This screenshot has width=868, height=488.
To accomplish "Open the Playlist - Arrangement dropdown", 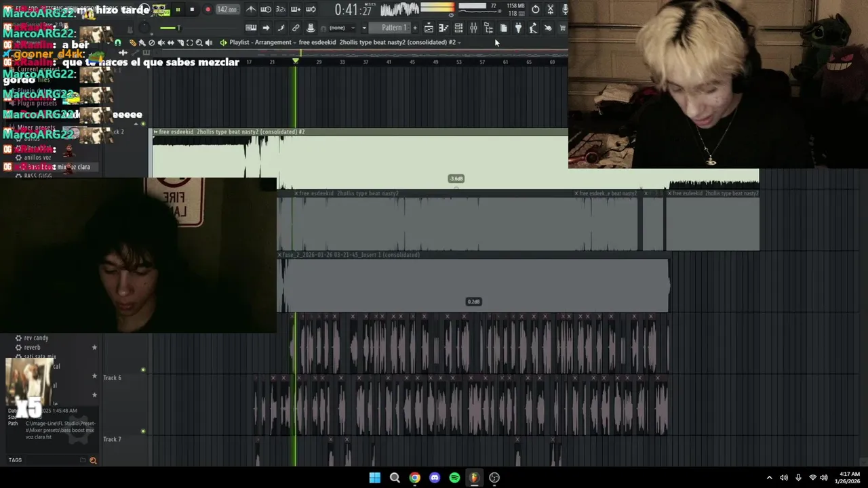I will pyautogui.click(x=260, y=42).
